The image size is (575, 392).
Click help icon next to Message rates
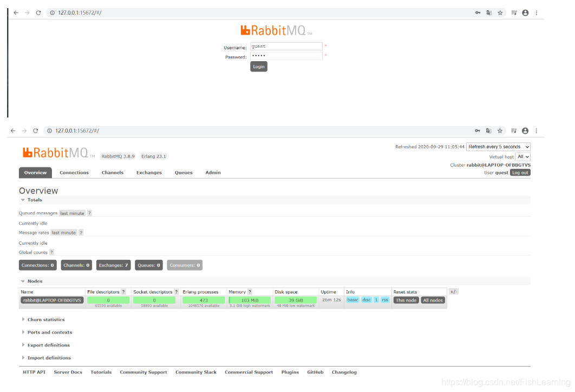pyautogui.click(x=81, y=232)
